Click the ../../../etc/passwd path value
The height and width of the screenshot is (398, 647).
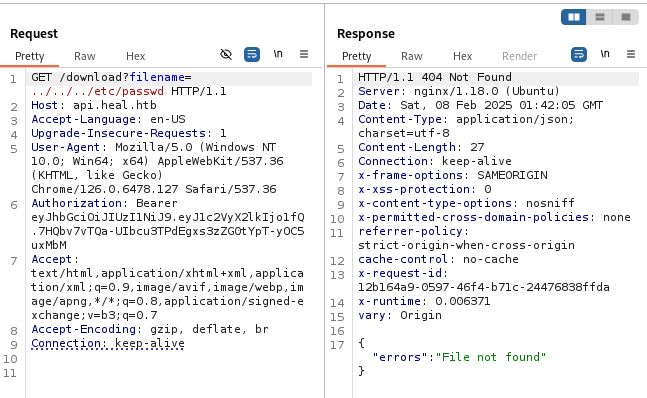pyautogui.click(x=97, y=91)
